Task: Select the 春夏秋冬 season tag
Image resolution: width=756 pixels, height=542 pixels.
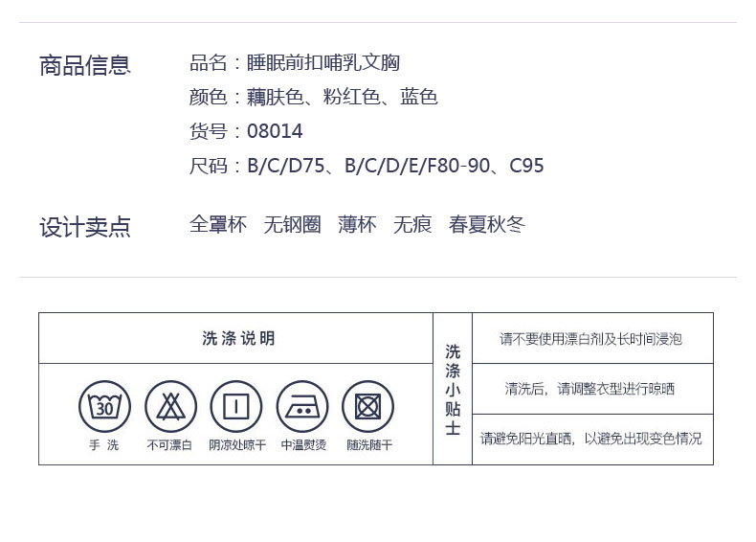Action: pyautogui.click(x=487, y=224)
